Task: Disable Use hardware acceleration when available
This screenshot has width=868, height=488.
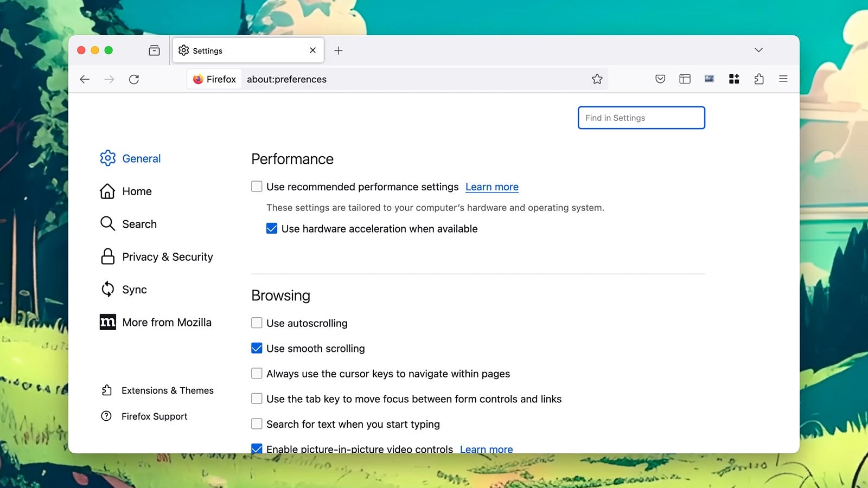Action: coord(271,228)
